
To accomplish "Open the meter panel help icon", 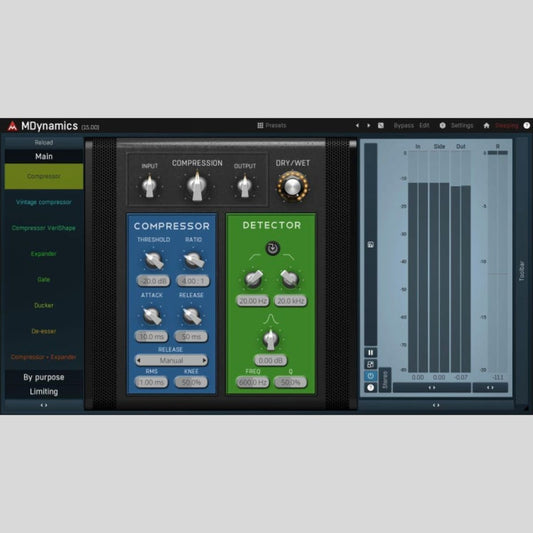I will (371, 388).
